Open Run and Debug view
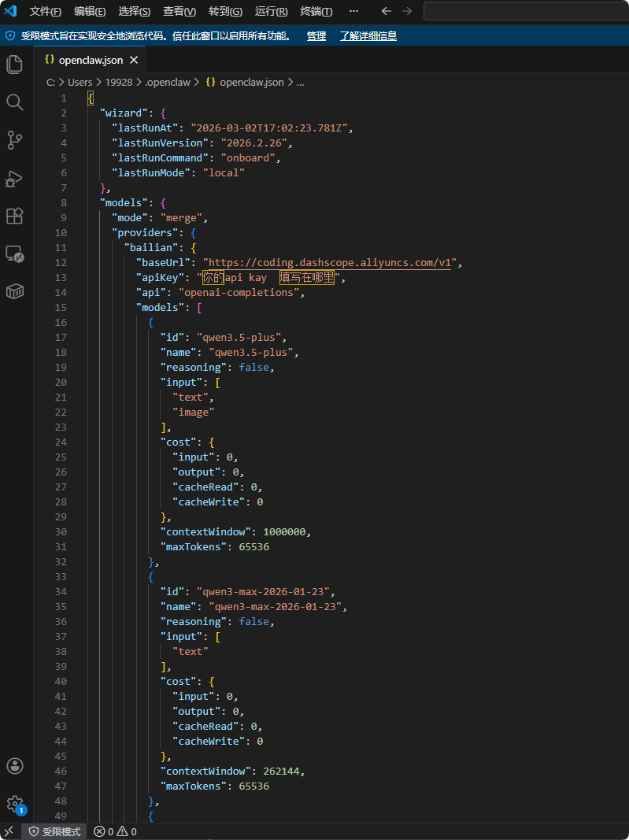Screen dimensions: 629x840 tap(14, 179)
